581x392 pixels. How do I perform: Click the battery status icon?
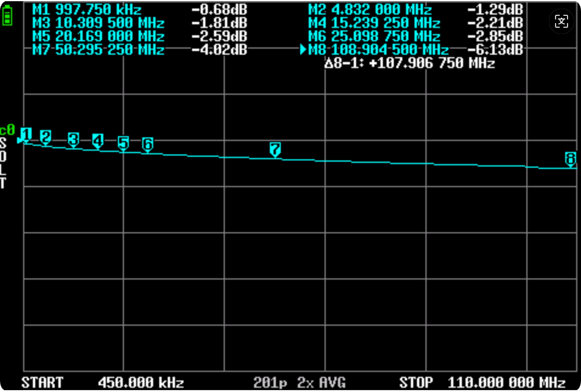7,15
